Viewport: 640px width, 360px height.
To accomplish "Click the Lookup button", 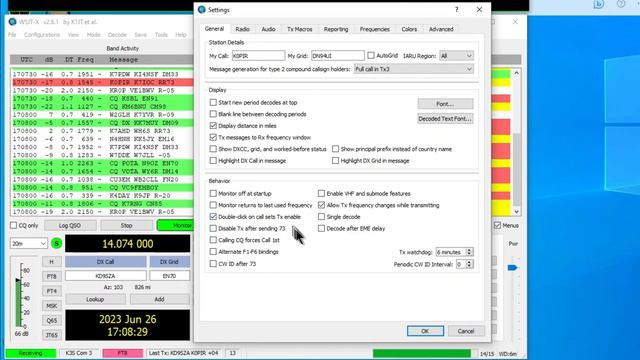I will click(95, 299).
